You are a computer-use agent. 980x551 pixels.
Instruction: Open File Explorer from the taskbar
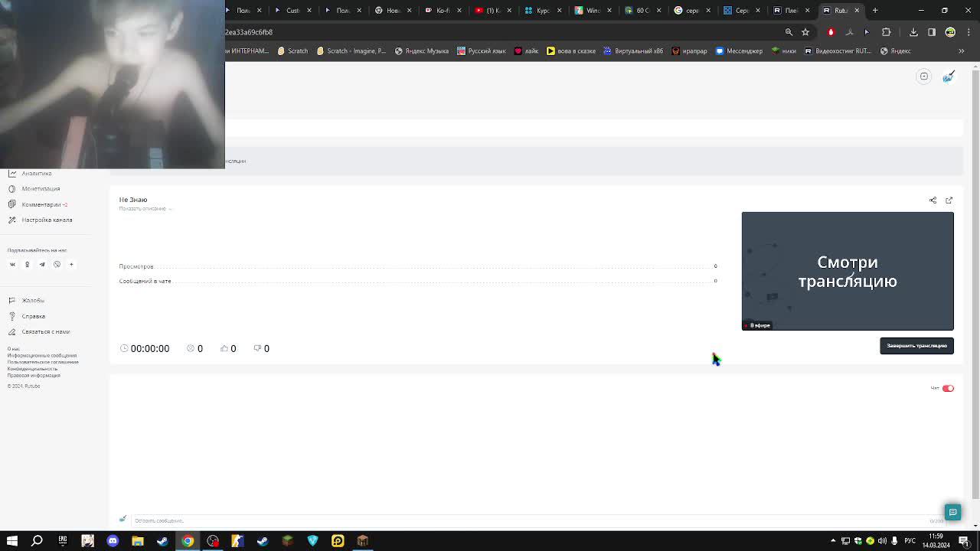138,541
